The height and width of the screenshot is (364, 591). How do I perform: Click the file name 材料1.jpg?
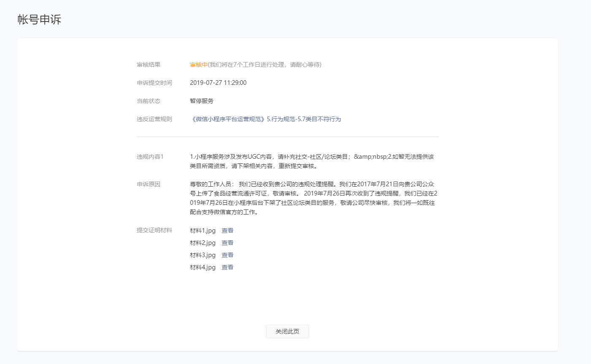[203, 231]
